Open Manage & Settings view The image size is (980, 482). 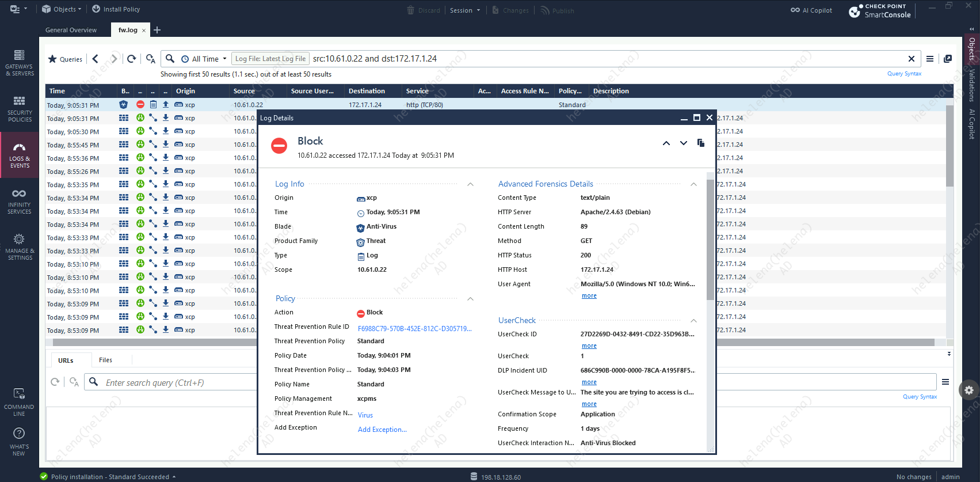20,247
